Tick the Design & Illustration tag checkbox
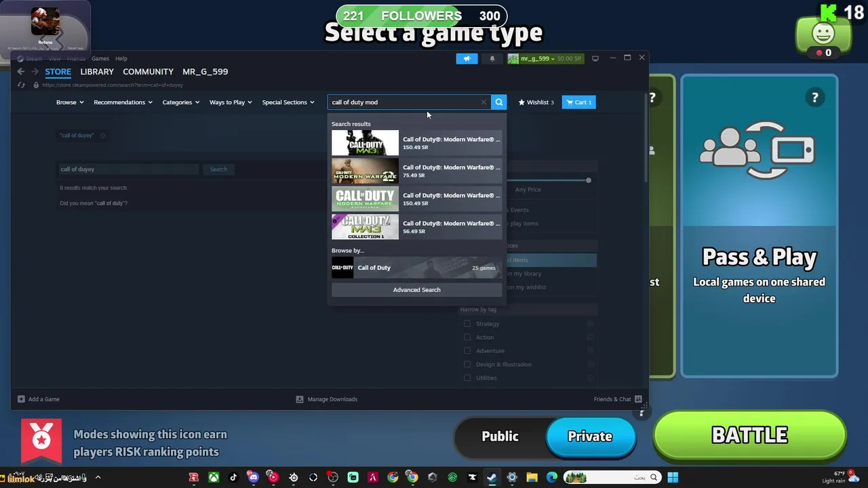Image resolution: width=868 pixels, height=488 pixels. tap(467, 365)
